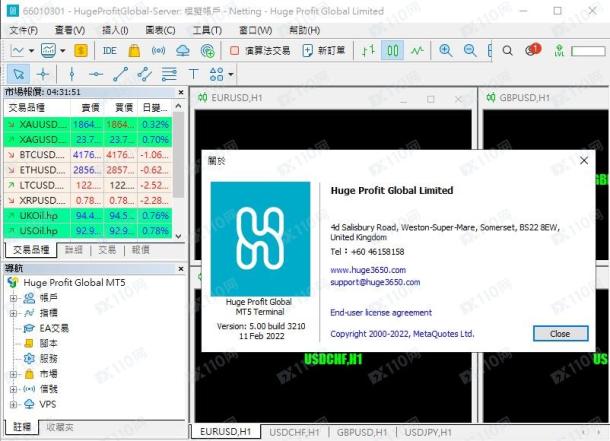Viewport: 610px width, 441px height.
Task: Switch to the GBPUSD,H1 chart tab
Action: [x=362, y=432]
